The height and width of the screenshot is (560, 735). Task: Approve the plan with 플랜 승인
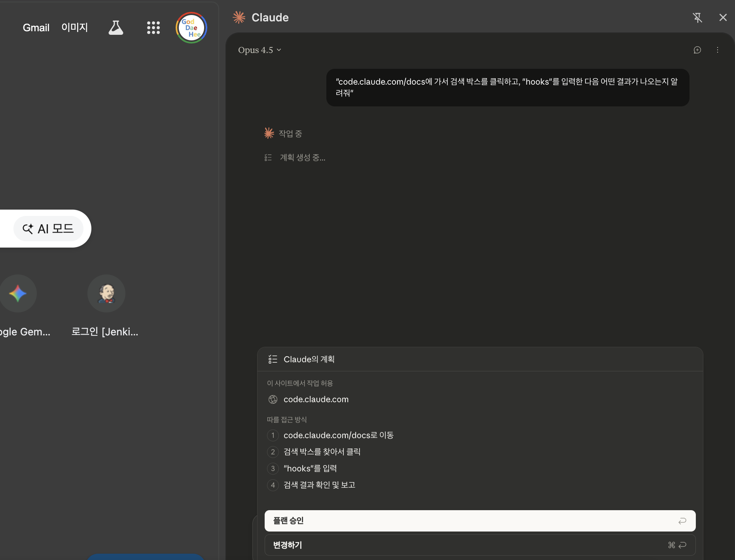point(480,521)
